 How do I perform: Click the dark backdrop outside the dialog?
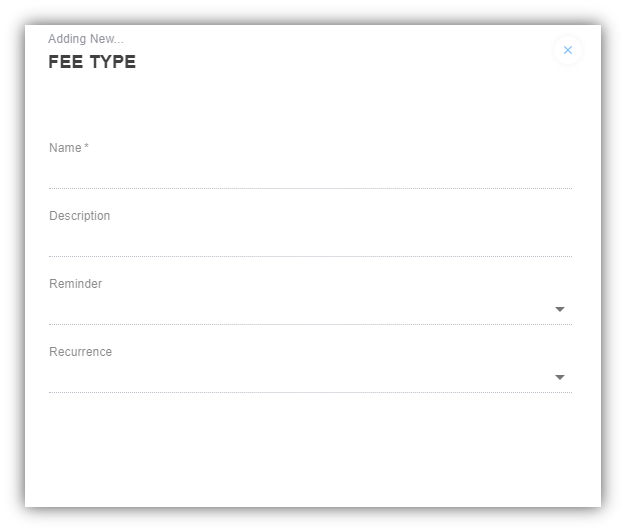pyautogui.click(x=12, y=266)
